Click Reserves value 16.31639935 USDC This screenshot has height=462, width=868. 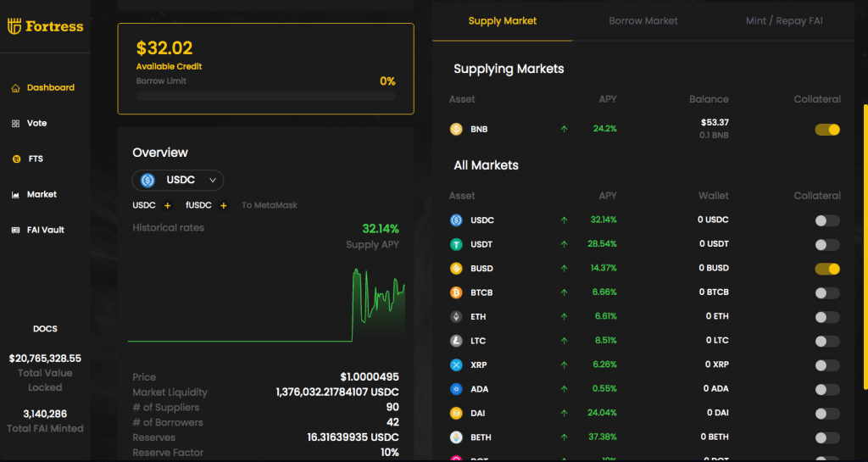click(353, 437)
